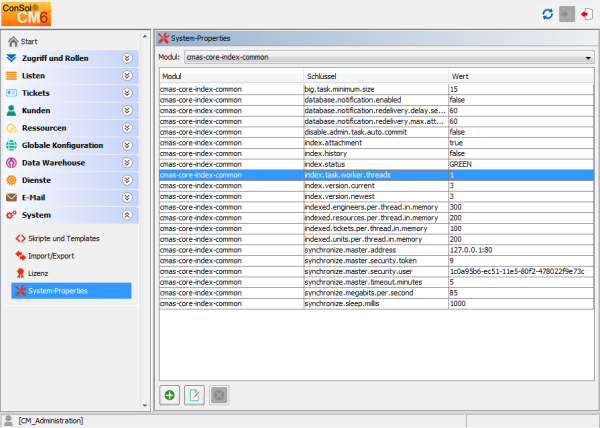Expand the Tickets section chevron

(x=127, y=93)
